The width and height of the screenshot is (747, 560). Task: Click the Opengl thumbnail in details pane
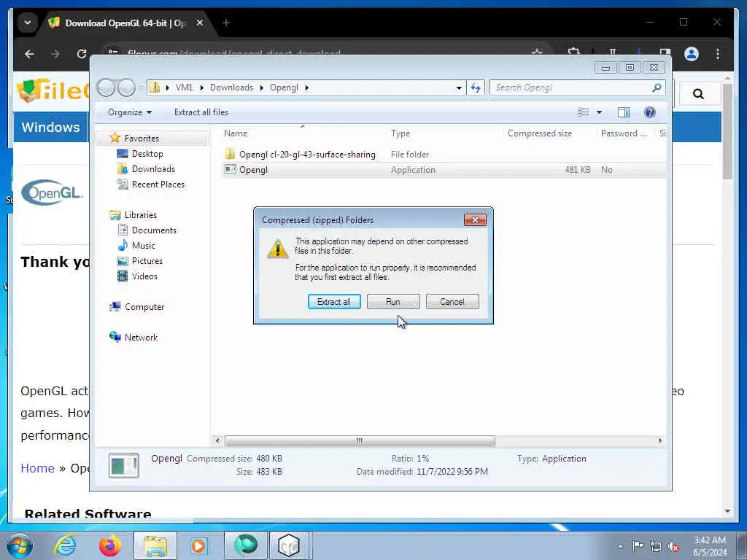(124, 465)
